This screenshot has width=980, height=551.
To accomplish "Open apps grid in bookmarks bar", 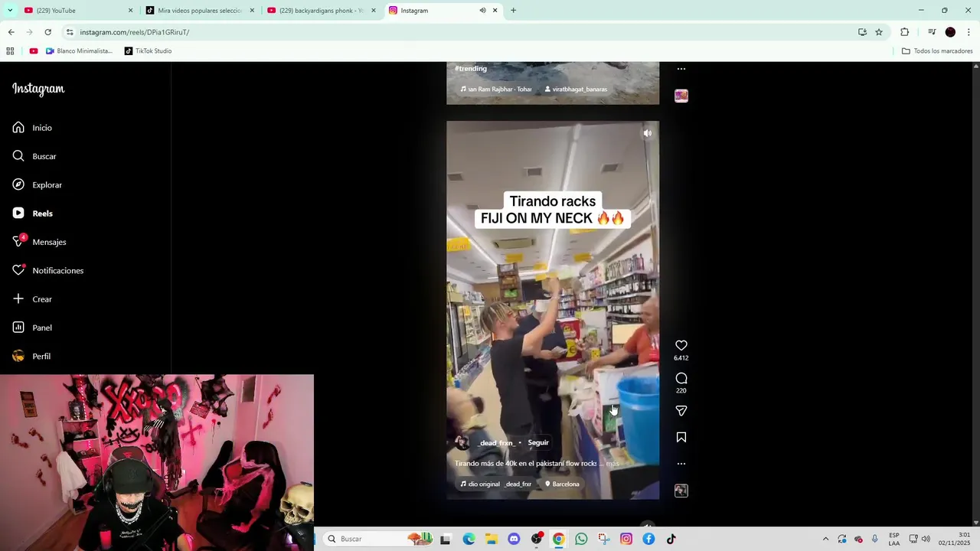I will point(10,51).
